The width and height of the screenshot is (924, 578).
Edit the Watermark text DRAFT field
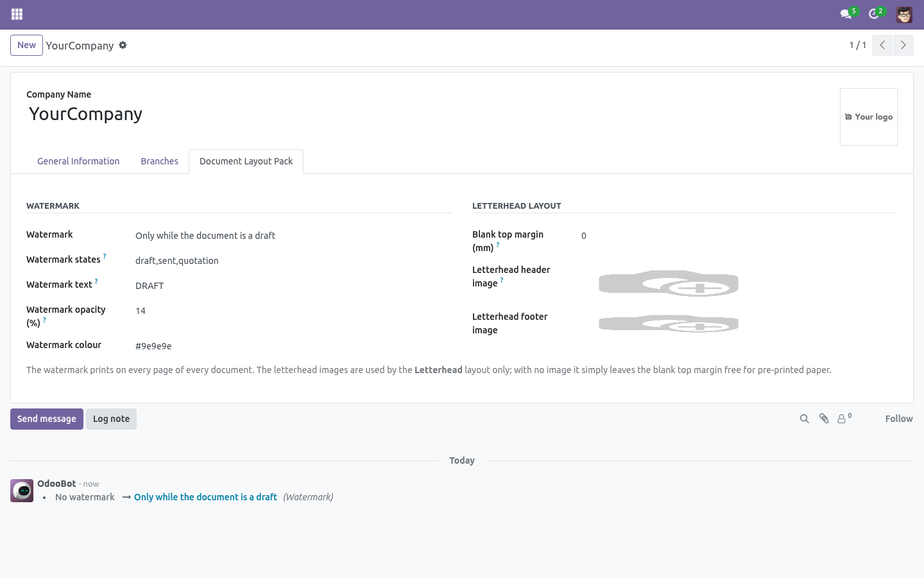pos(293,286)
